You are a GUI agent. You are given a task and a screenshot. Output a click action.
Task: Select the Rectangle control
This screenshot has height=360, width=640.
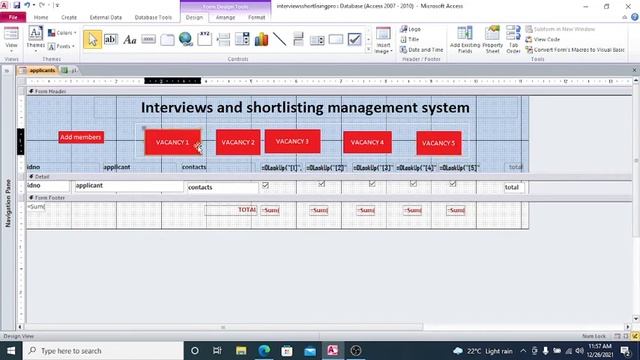click(336, 39)
